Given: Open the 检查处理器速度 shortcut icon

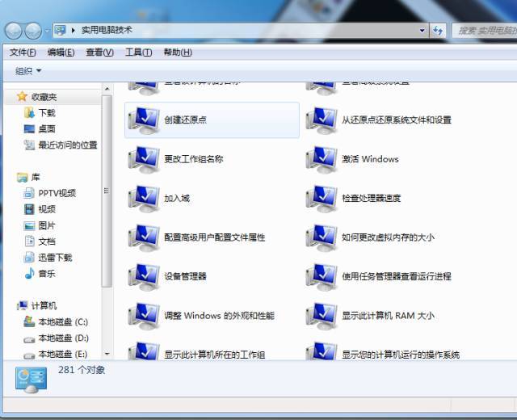Looking at the screenshot, I should [322, 198].
